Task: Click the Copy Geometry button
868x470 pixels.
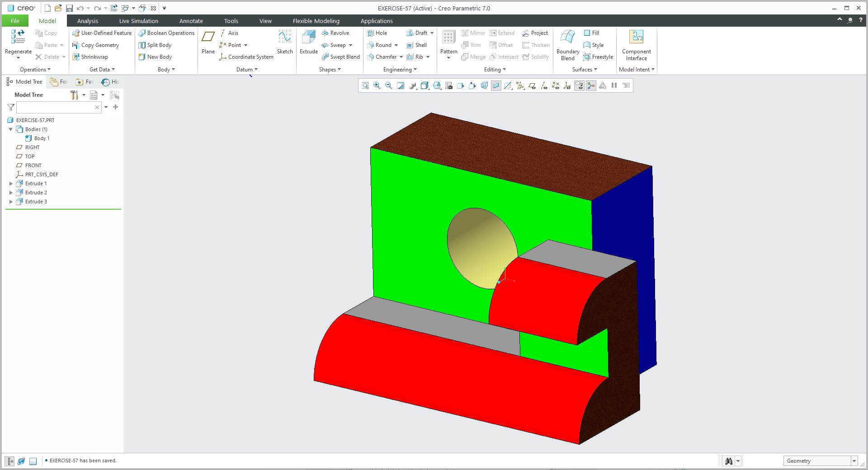Action: [95, 45]
